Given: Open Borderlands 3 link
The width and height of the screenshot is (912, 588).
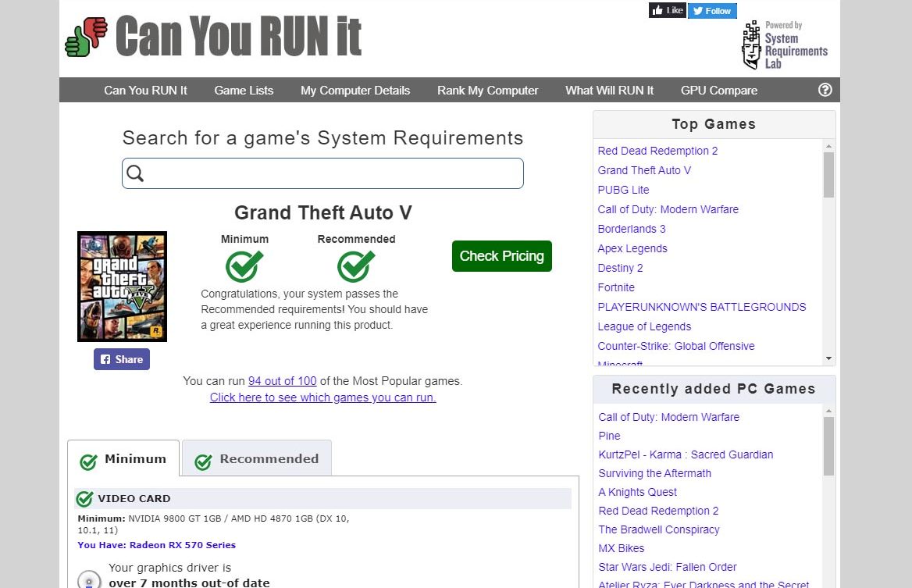Looking at the screenshot, I should point(632,229).
